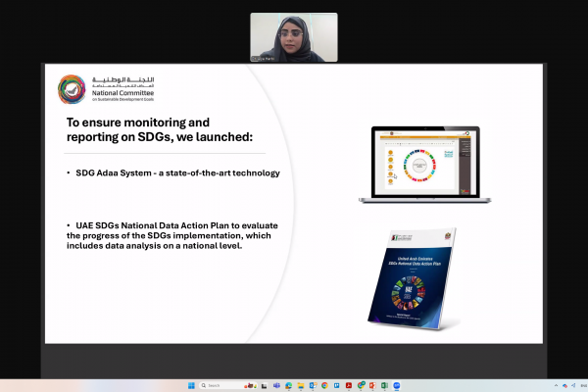The width and height of the screenshot is (588, 392).
Task: Click the OneDrive cloud tray icon
Action: tap(564, 385)
